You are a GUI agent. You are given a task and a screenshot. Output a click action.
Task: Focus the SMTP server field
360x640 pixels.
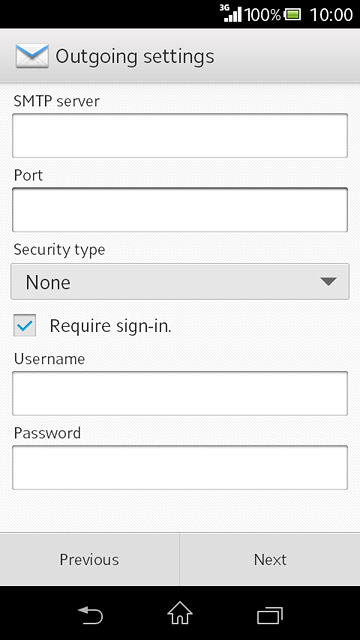[x=180, y=136]
